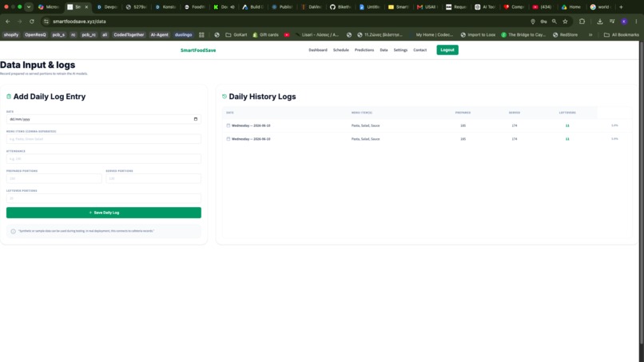Viewport: 644px width, 362px height.
Task: Click the Prepared column header
Action: pos(463,113)
